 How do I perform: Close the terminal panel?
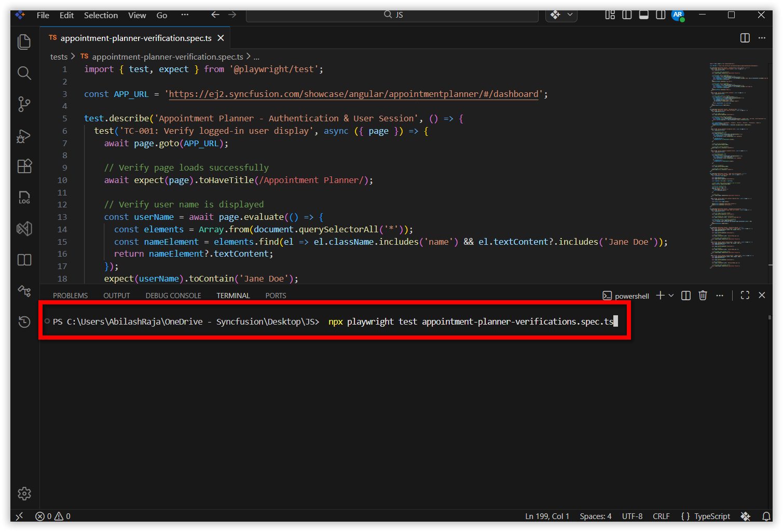(x=762, y=296)
